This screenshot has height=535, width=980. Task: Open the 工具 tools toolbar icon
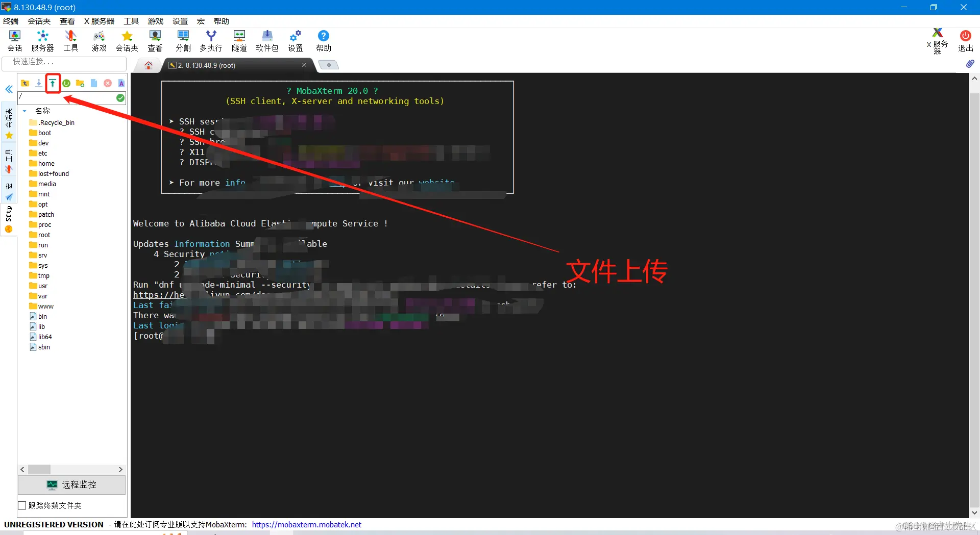pyautogui.click(x=70, y=41)
